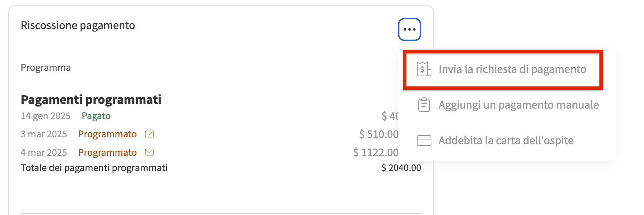644x215 pixels.
Task: Click the scheduled payments total amount 2040.00
Action: point(401,168)
